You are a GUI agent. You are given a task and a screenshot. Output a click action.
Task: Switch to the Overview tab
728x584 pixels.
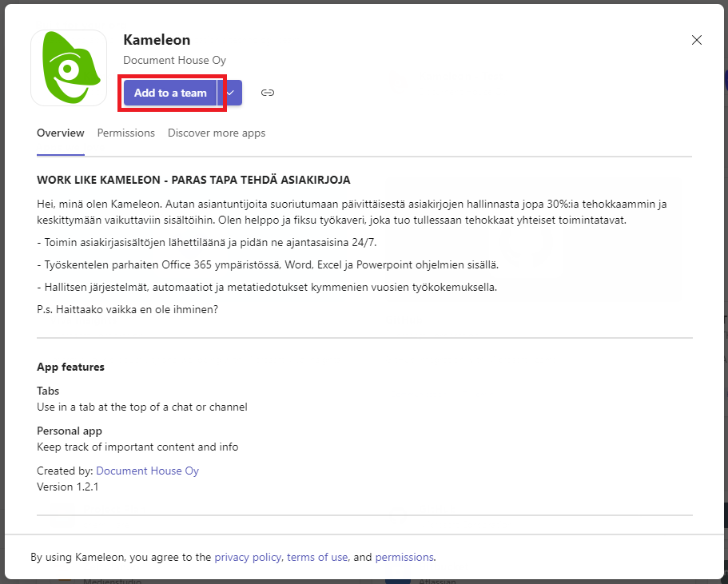tap(61, 133)
